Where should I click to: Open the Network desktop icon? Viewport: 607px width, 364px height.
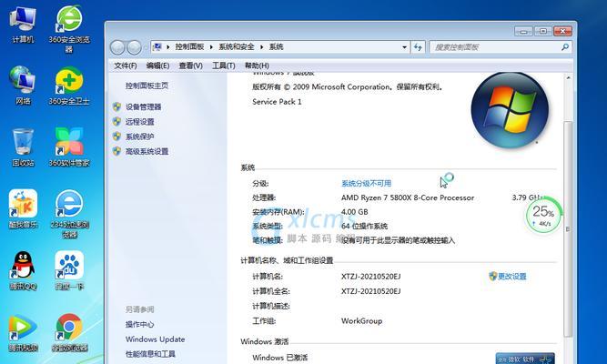[x=23, y=86]
